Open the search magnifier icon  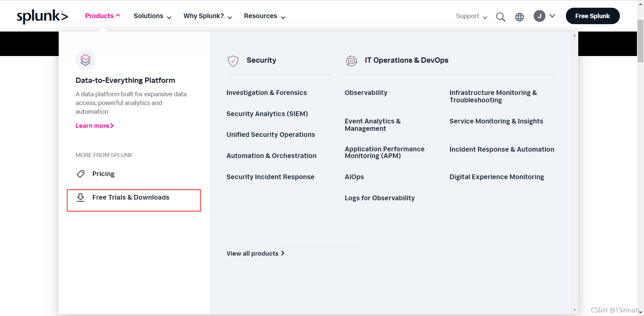pos(500,17)
